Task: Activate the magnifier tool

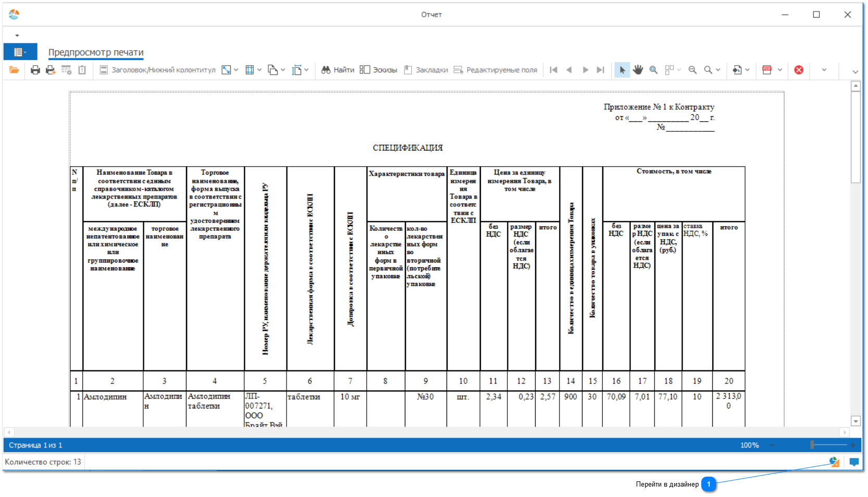Action: tap(653, 70)
